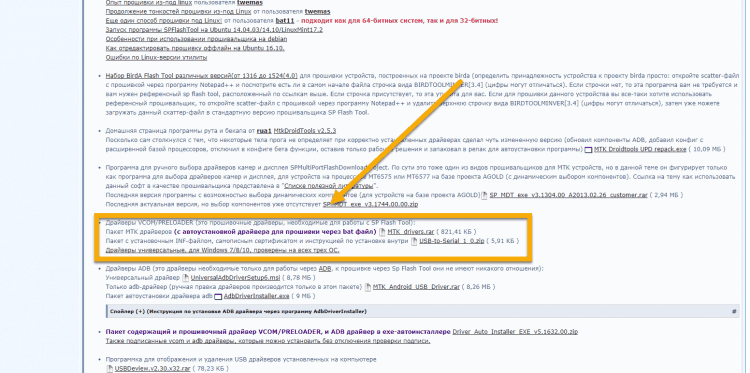Open Ubuntu 16.10 offline firmware editing link
750x373 pixels.
coord(195,48)
